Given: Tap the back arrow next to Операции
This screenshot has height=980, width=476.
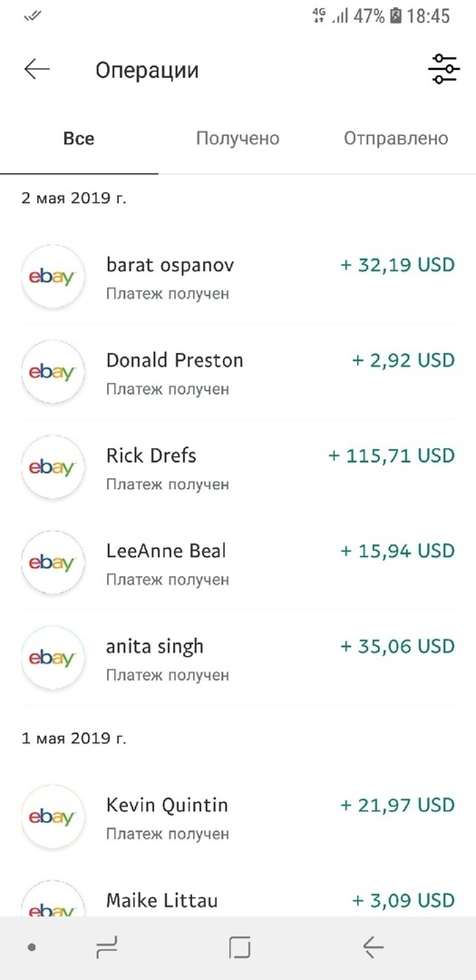Looking at the screenshot, I should [x=37, y=69].
